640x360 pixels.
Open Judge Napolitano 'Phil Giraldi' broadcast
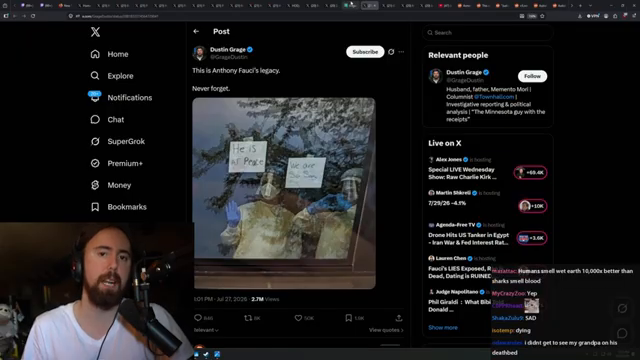pyautogui.click(x=460, y=305)
